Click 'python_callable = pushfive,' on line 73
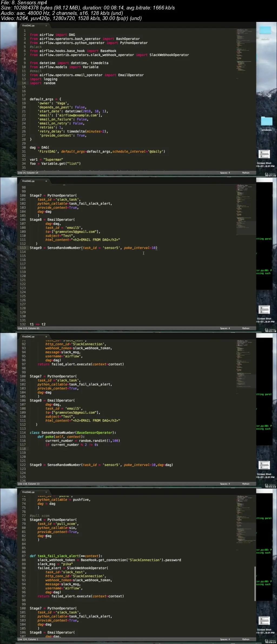 [64, 500]
